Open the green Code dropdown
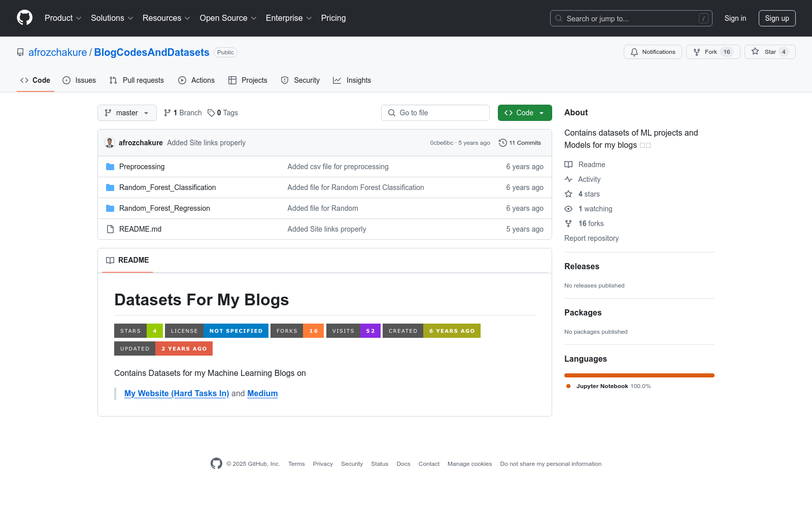 (x=525, y=113)
